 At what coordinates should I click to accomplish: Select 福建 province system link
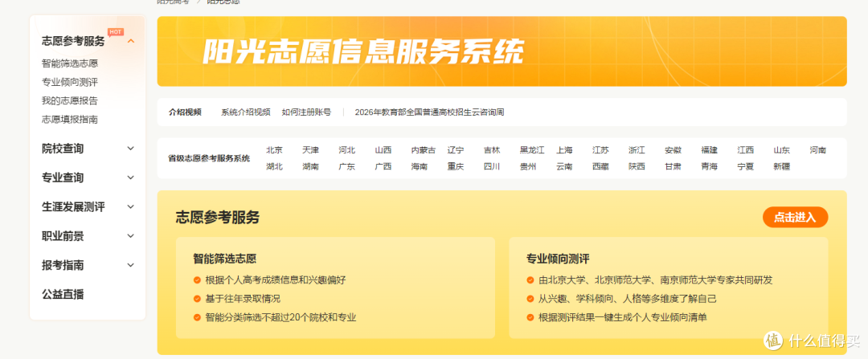point(709,150)
